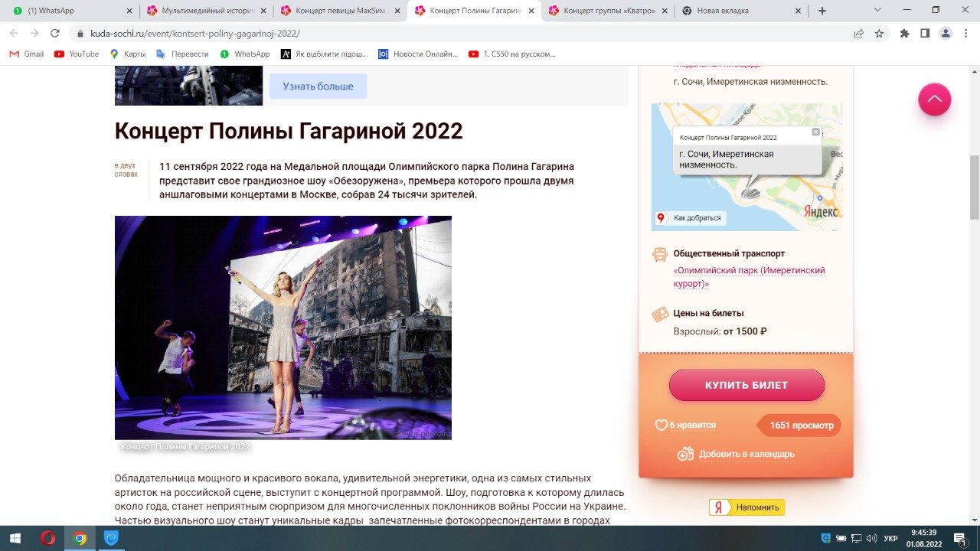Viewport: 980px width, 551px height.
Task: Click the pink scroll-to-top arrow button
Action: pos(934,99)
